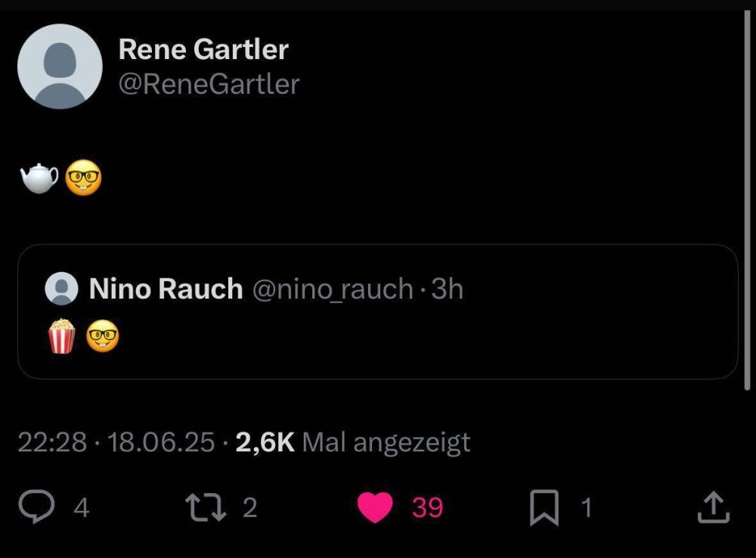
Task: View the 2,6K Mal angezeigt count
Action: click(353, 442)
